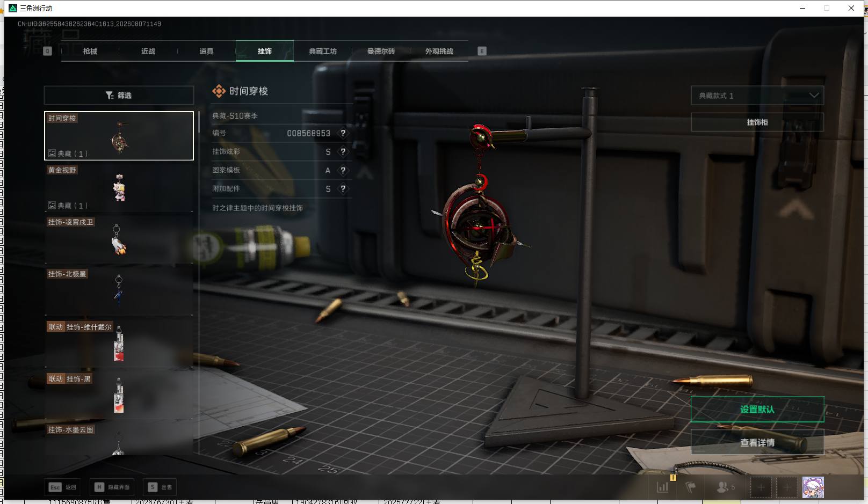This screenshot has height=504, width=868.
Task: Click the serial number 008568953
Action: coord(309,133)
